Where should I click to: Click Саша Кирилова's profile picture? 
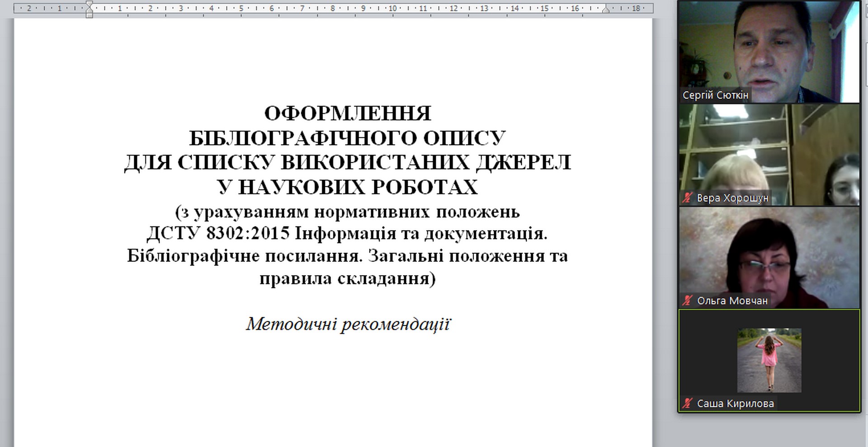(x=769, y=360)
